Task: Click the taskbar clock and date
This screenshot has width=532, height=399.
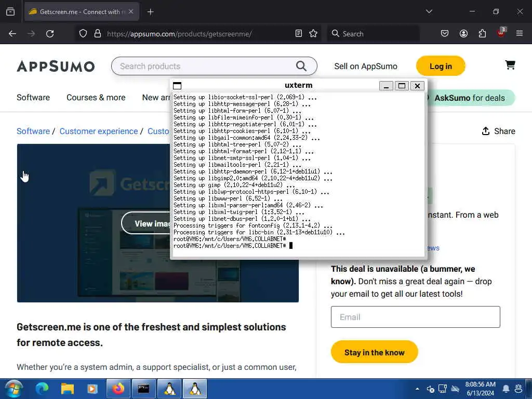Action: coord(480,389)
